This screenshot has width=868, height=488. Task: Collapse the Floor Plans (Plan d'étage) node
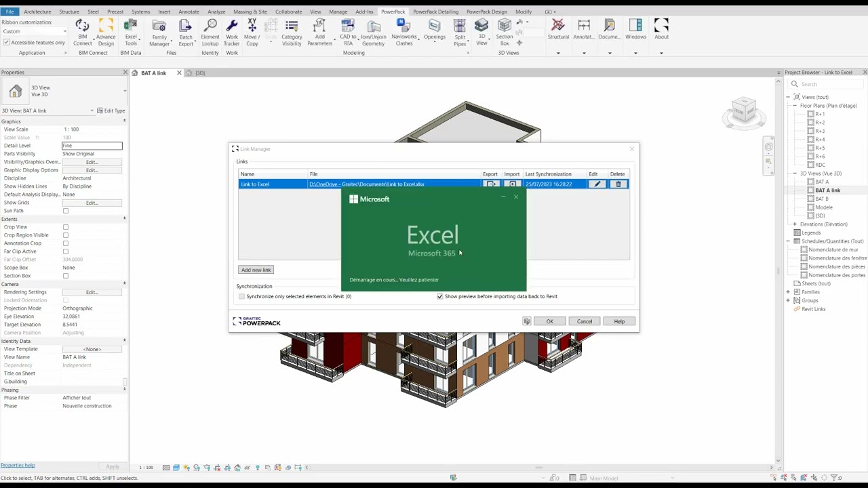pos(795,106)
